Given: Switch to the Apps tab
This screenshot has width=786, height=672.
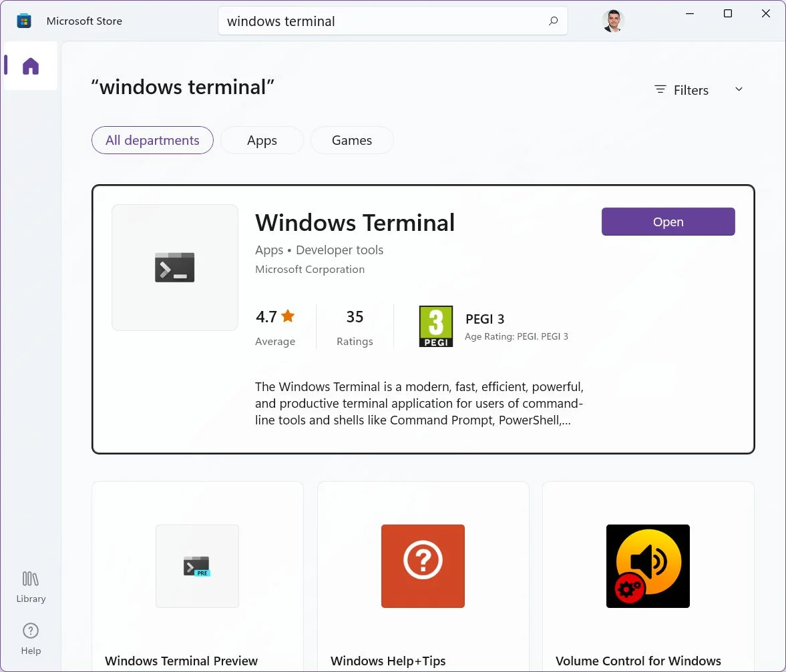Looking at the screenshot, I should pyautogui.click(x=262, y=140).
